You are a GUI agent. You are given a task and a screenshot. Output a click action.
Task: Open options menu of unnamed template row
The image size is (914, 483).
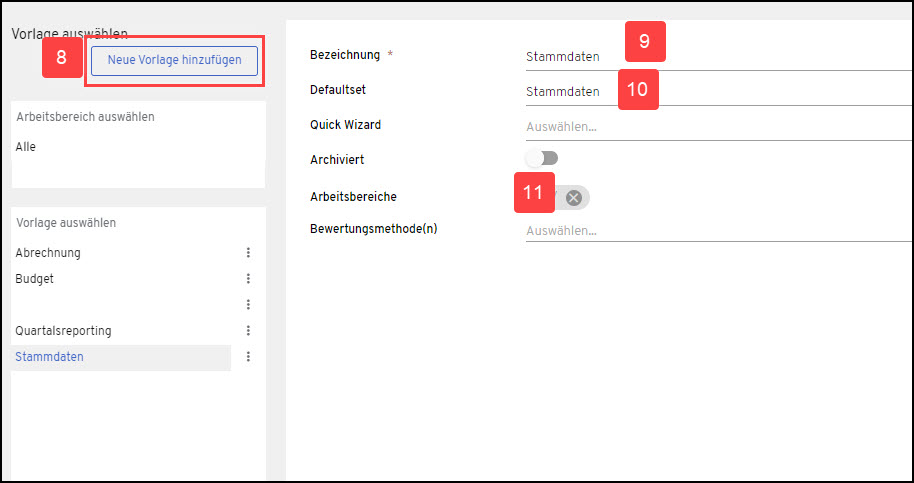coord(248,304)
